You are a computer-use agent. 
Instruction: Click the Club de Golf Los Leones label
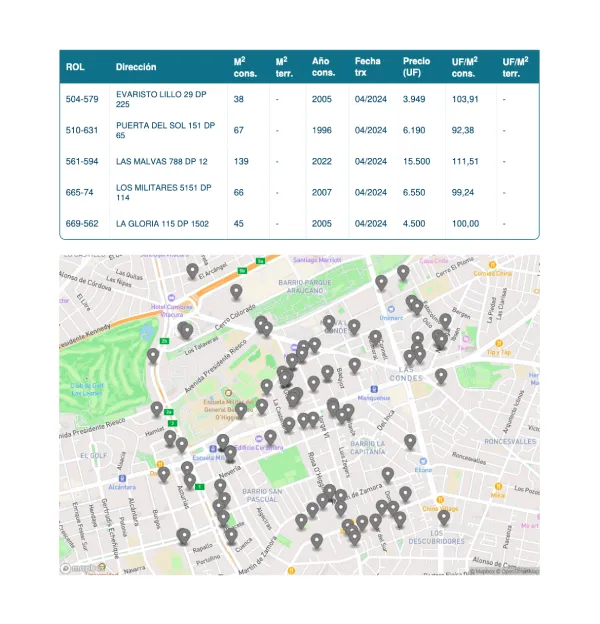[x=86, y=386]
